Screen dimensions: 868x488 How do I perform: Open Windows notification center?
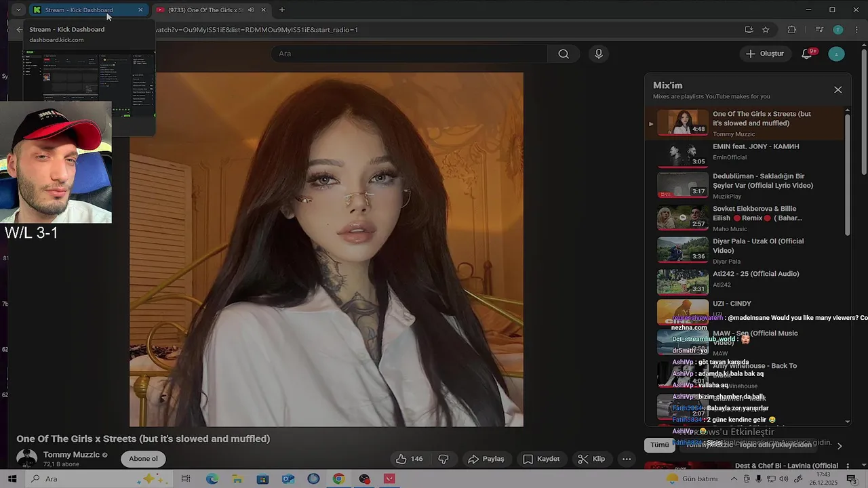click(x=851, y=479)
